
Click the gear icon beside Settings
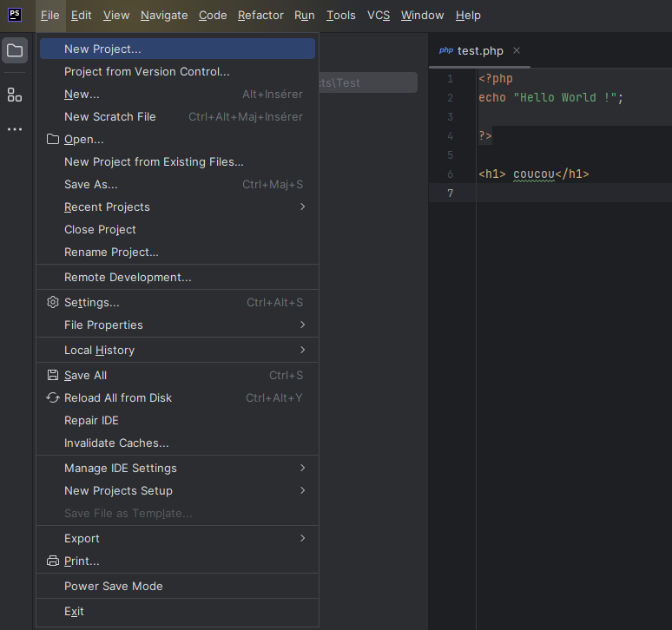click(x=53, y=302)
